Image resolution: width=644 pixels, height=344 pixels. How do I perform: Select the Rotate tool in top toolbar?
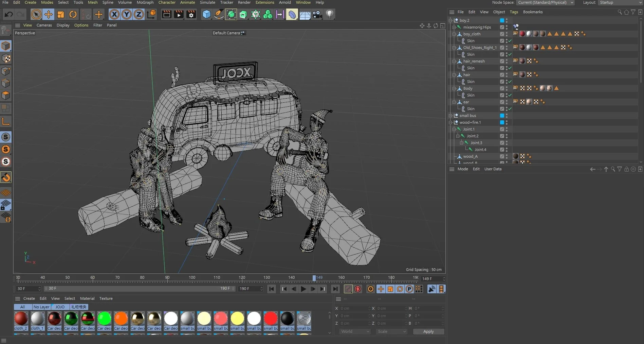[73, 14]
